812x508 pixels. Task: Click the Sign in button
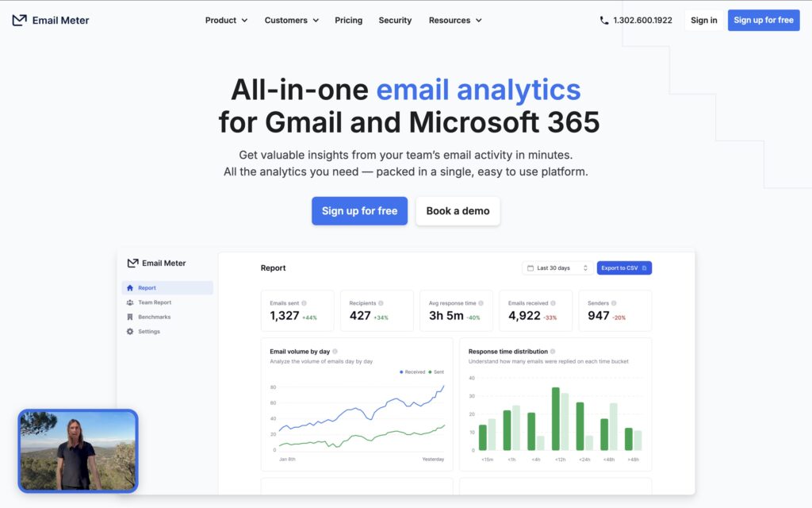point(704,20)
